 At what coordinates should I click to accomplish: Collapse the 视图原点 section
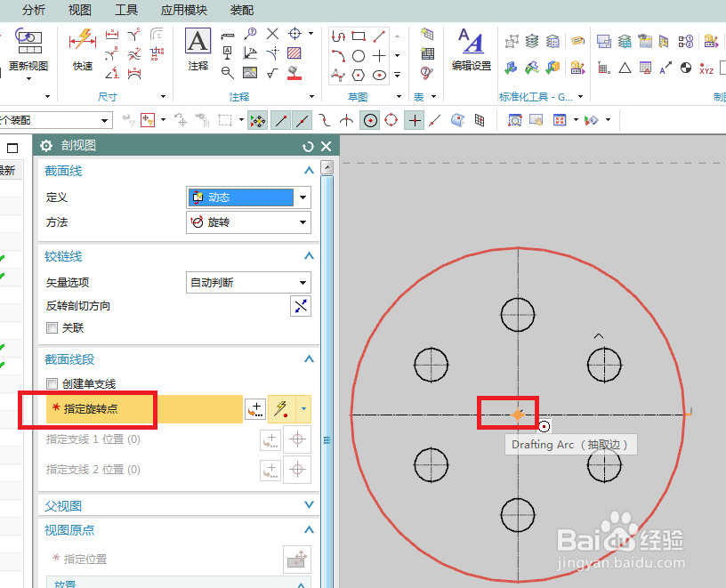coord(309,529)
